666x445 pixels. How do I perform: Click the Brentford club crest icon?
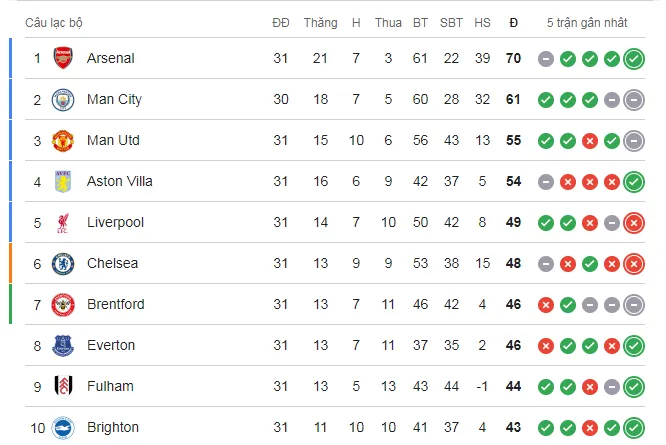[x=64, y=304]
